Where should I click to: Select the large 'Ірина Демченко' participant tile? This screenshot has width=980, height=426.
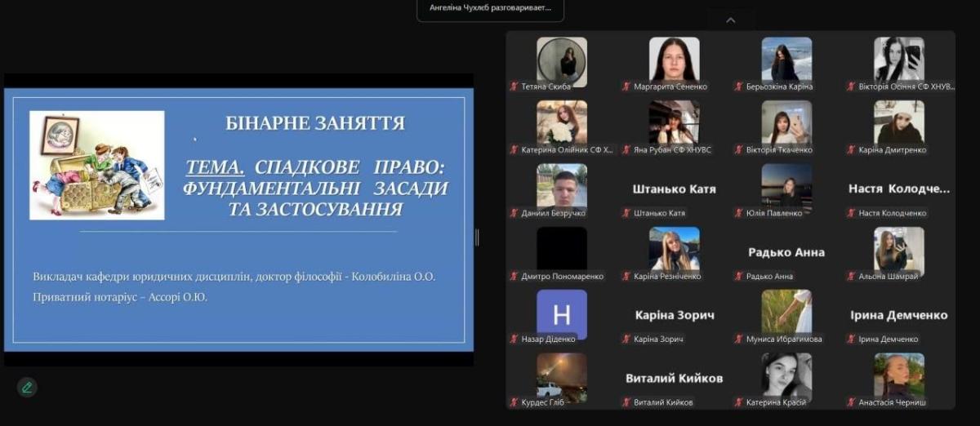pos(899,315)
